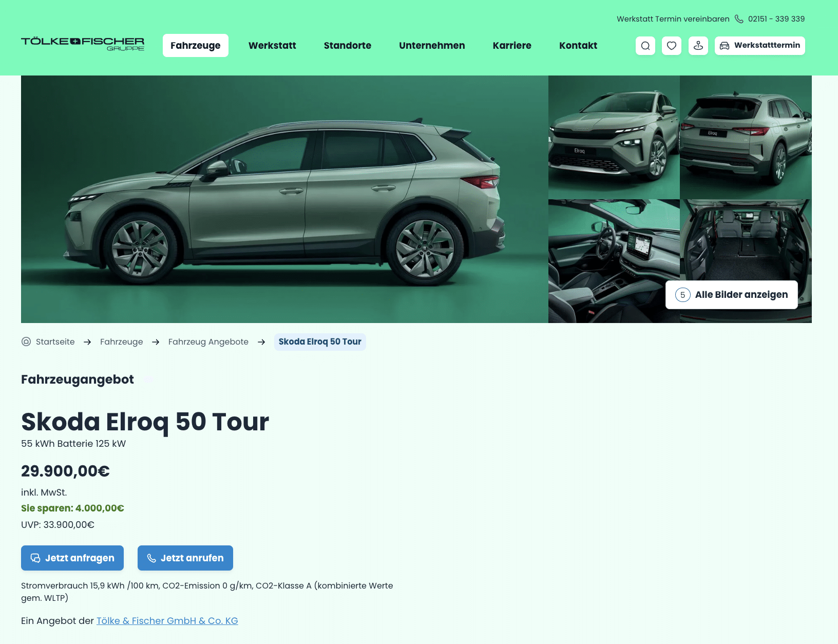This screenshot has width=838, height=644.
Task: Open the interior dashboard thumbnail
Action: 614,261
